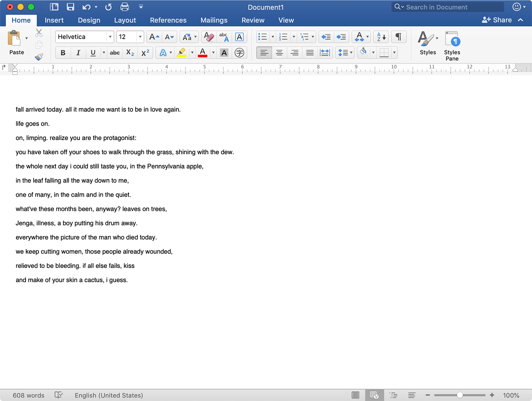Redo with the circular arrow icon

[109, 7]
